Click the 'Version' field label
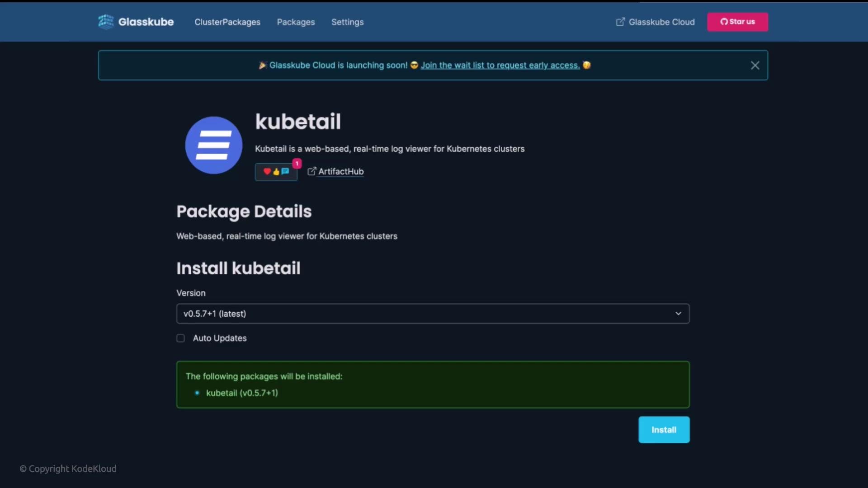 pos(191,293)
